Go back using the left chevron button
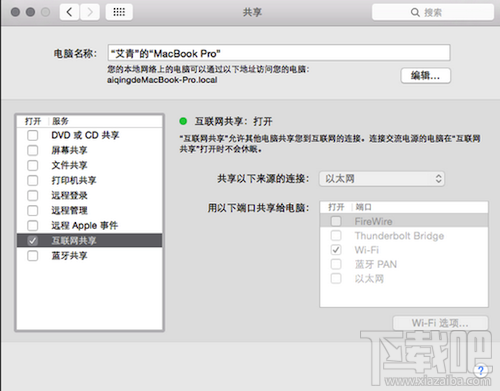This screenshot has height=391, width=500. click(69, 12)
